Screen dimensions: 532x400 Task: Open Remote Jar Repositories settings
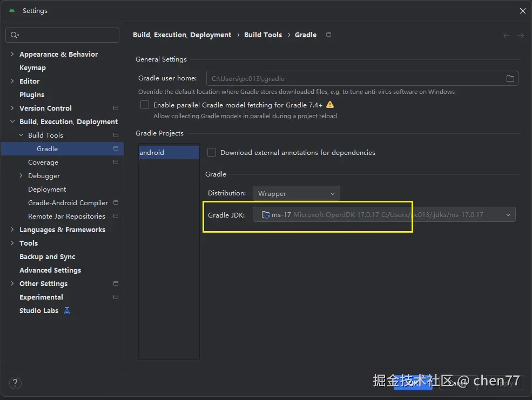coord(66,216)
